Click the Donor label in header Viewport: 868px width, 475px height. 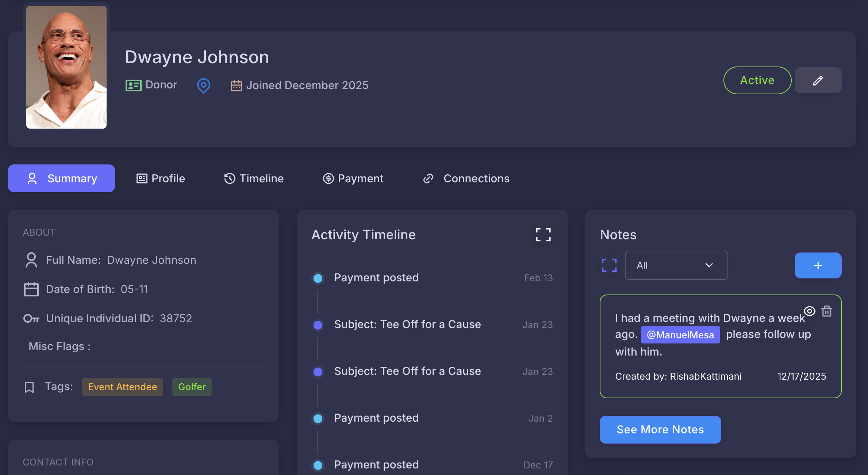click(x=161, y=85)
